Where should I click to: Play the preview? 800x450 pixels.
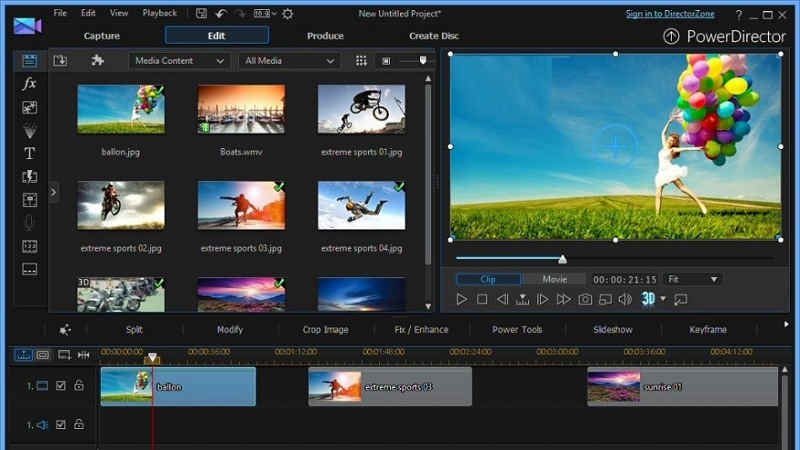(x=461, y=299)
